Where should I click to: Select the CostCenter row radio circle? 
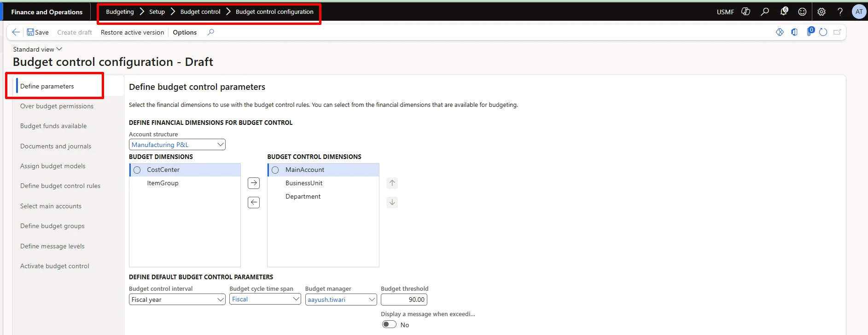pos(137,170)
